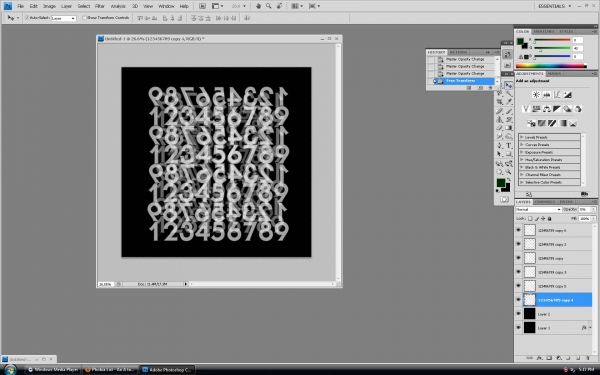The height and width of the screenshot is (375, 600).
Task: Open the Image menu
Action: (x=49, y=6)
